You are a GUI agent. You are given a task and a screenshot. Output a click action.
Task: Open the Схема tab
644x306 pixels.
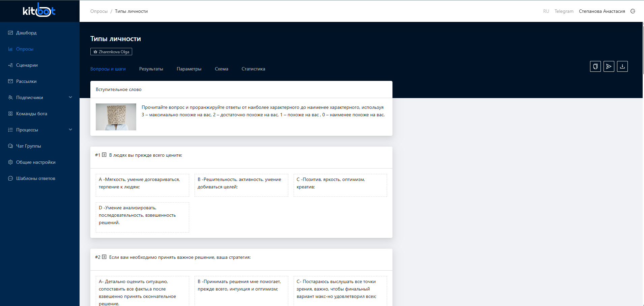tap(222, 69)
